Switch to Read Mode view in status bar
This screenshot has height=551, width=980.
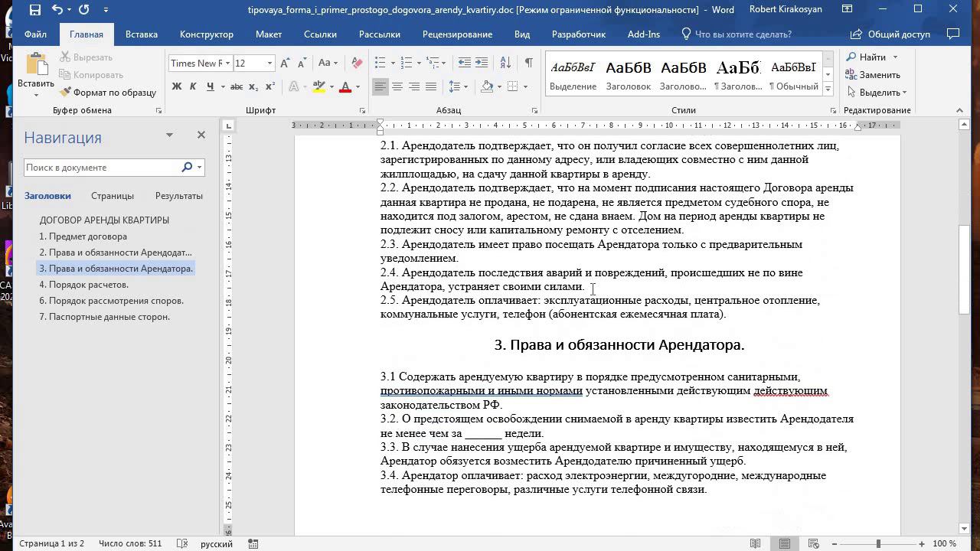[x=756, y=543]
